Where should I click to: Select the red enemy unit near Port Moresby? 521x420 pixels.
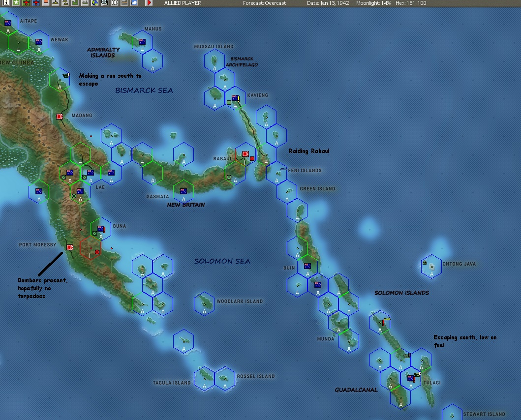(97, 252)
